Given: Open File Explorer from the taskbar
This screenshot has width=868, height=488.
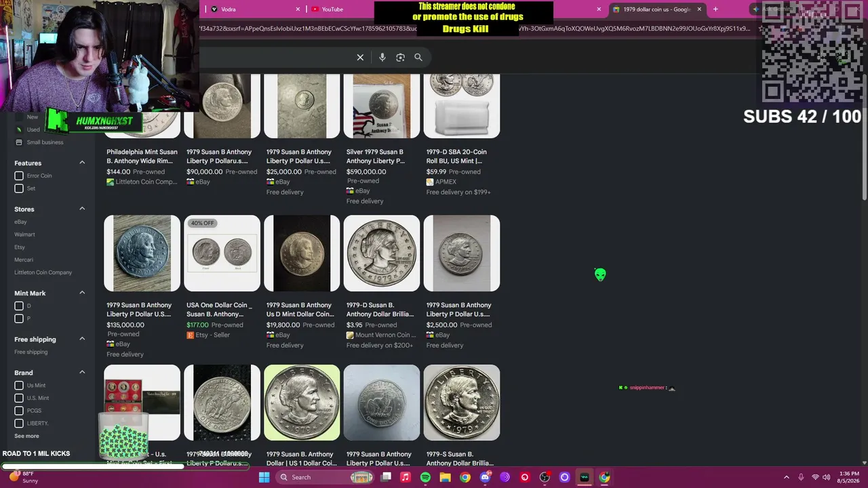Looking at the screenshot, I should point(446,477).
